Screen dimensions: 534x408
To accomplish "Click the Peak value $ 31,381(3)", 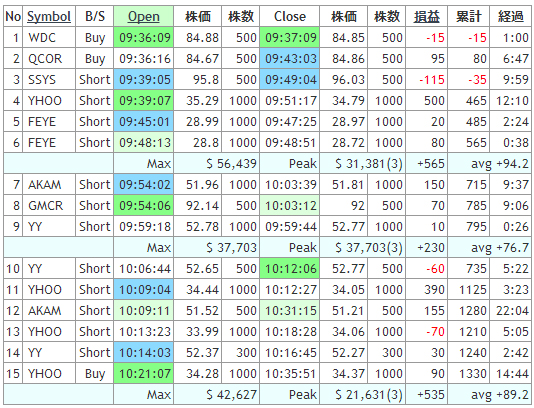I will 368,163.
